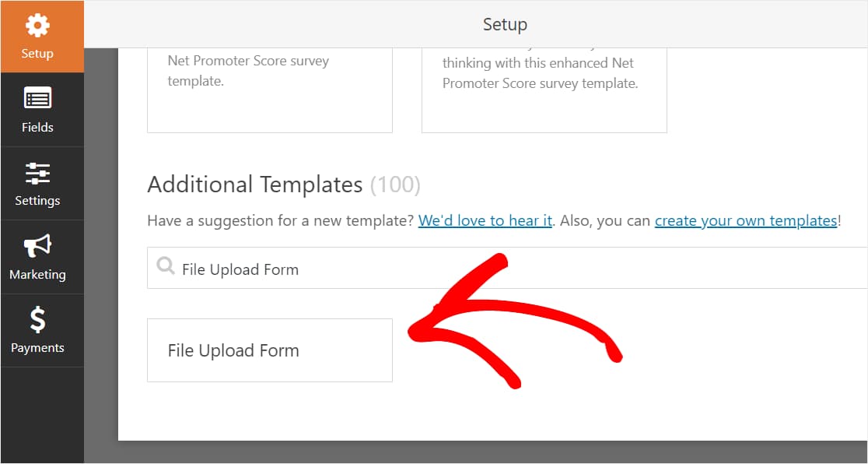868x464 pixels.
Task: Click inside the template search field
Action: [311, 268]
